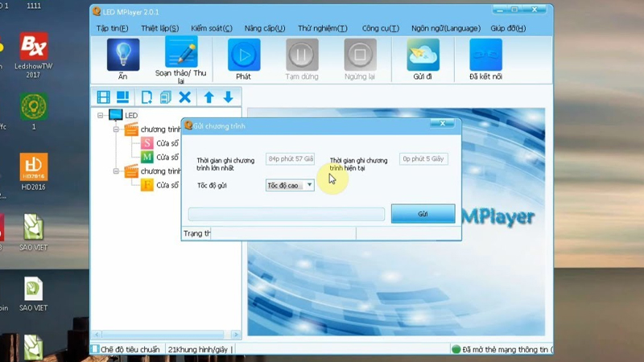Click the Ngừng lại stop icon

coord(360,55)
